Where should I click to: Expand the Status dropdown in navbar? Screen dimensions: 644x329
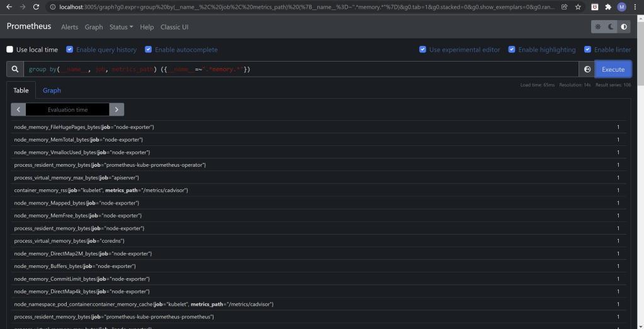[x=121, y=27]
